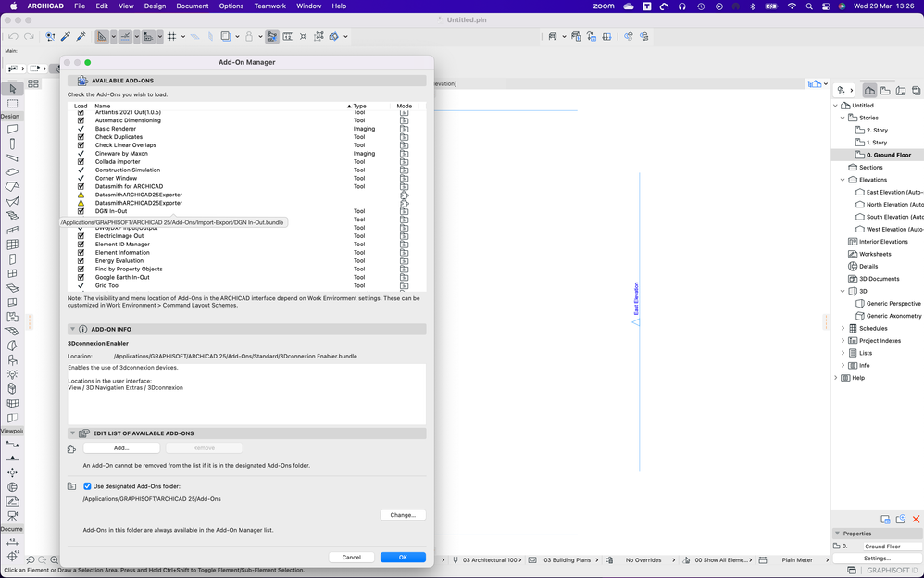Select the Curtain Wall tool in toolbox

[x=12, y=245]
